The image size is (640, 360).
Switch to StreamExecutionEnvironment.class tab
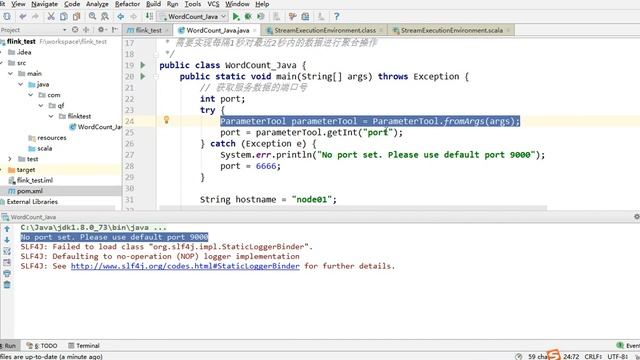coord(325,30)
